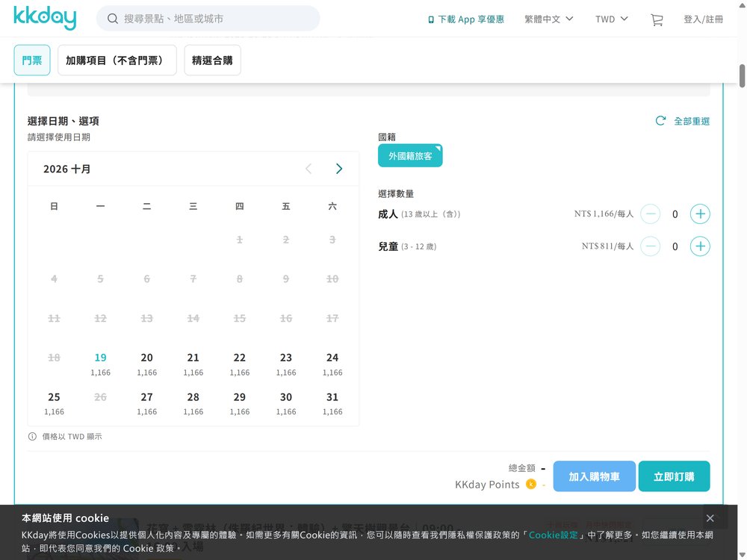Click 加入購物車 button
The width and height of the screenshot is (747, 560).
594,476
